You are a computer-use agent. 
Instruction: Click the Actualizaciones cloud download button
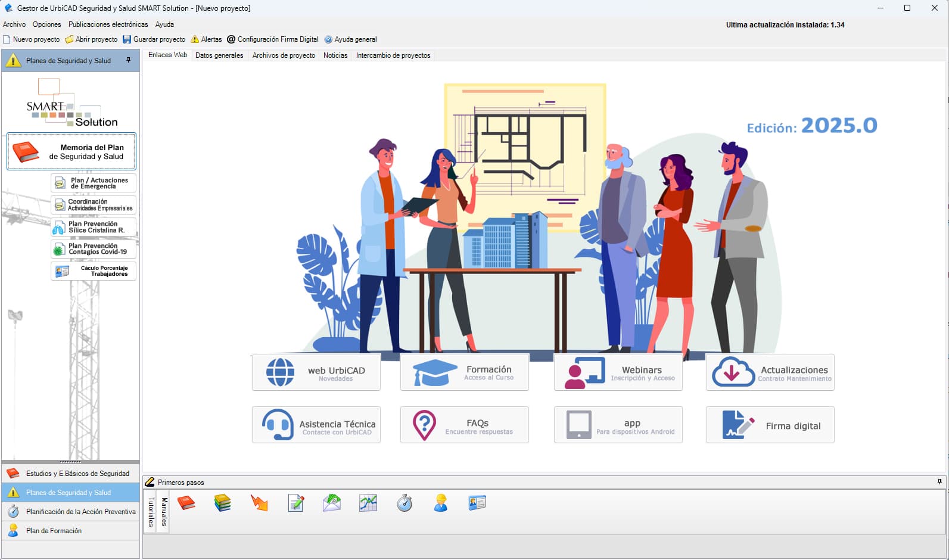[x=770, y=372]
